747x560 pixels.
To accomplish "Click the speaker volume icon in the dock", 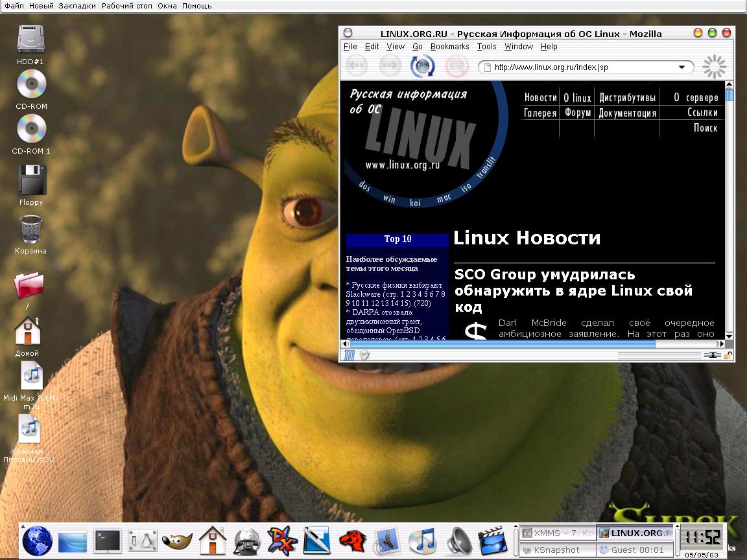I will 458,541.
